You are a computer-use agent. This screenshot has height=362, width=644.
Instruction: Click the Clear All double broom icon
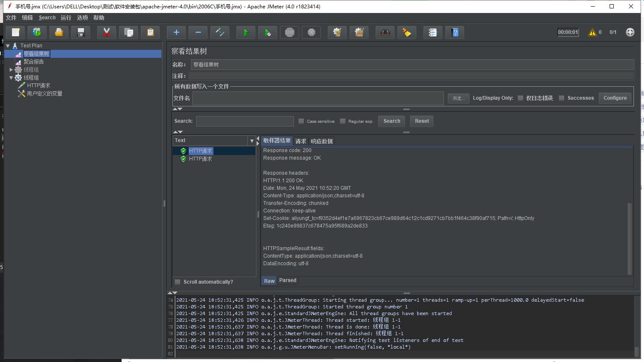(x=359, y=32)
